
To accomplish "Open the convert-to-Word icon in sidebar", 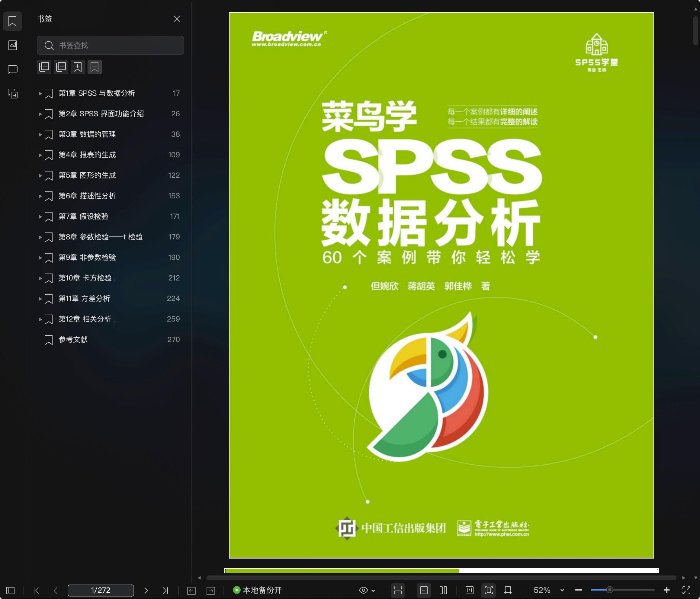I will [x=12, y=94].
